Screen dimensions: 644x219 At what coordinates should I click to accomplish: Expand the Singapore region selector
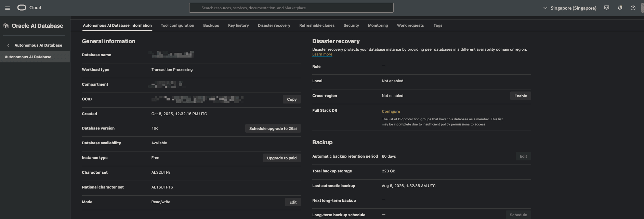tap(570, 8)
